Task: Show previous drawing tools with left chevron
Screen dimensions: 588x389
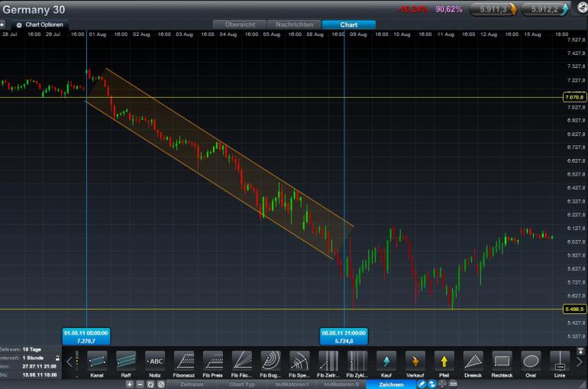Action: (69, 362)
